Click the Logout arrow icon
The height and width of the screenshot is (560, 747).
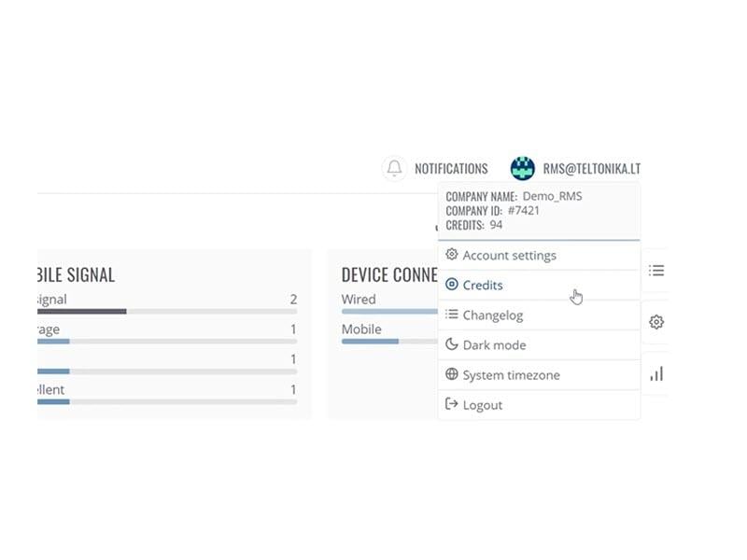pyautogui.click(x=451, y=404)
